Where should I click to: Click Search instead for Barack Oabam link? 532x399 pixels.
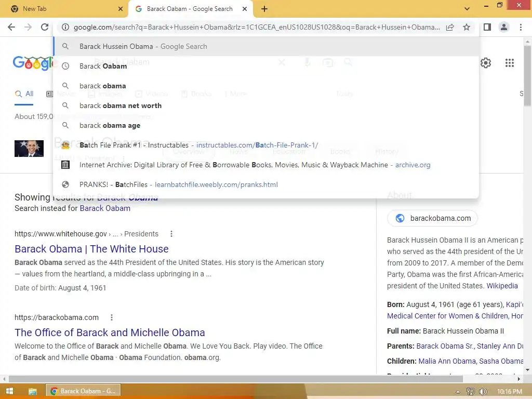(105, 208)
